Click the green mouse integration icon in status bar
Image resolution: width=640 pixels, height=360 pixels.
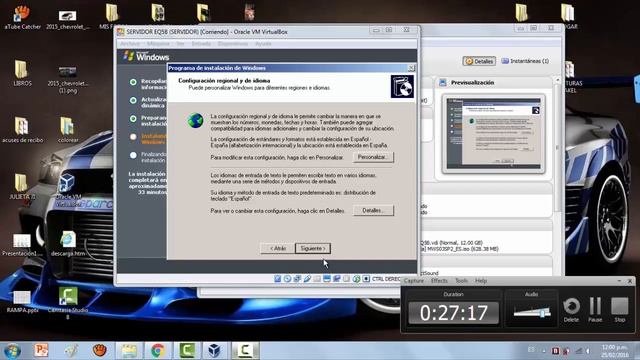(x=356, y=279)
